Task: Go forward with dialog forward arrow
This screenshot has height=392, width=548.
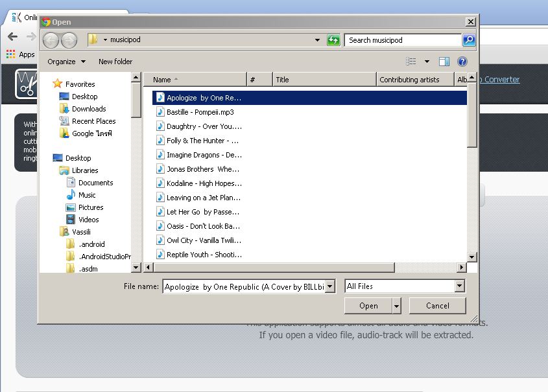Action: pyautogui.click(x=69, y=40)
